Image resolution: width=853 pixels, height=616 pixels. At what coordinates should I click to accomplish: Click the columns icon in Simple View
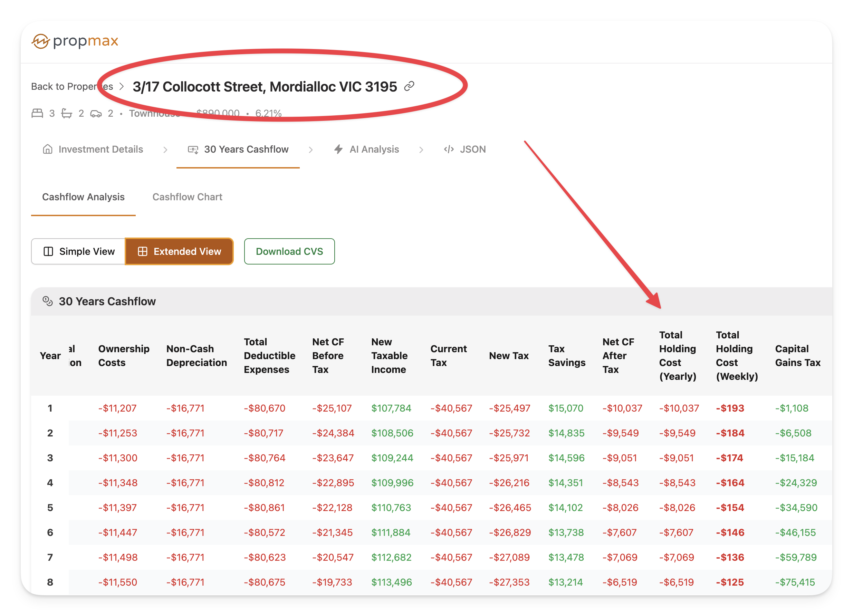coord(48,251)
